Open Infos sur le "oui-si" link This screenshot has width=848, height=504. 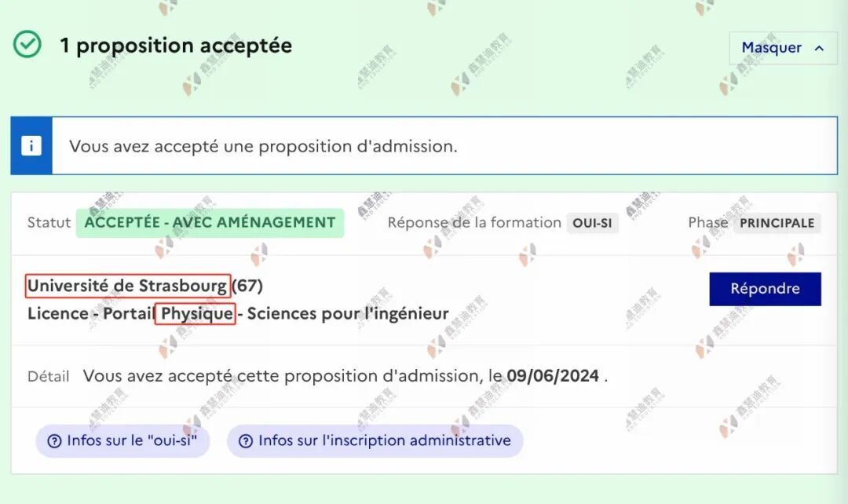coord(122,441)
